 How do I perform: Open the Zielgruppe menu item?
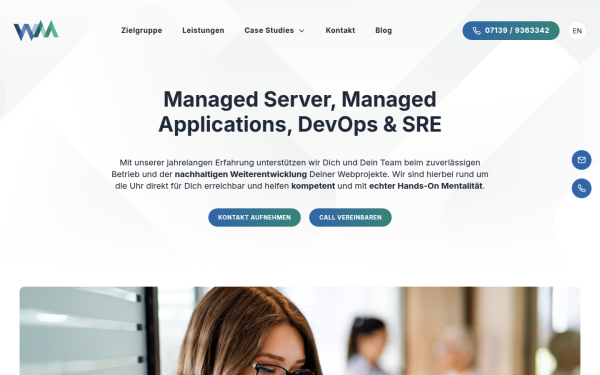pyautogui.click(x=142, y=30)
